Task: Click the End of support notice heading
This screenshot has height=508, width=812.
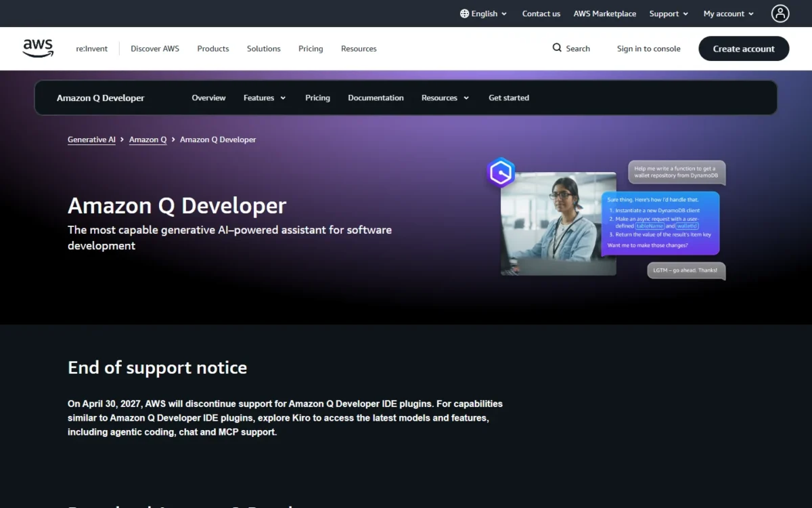Action: point(157,368)
